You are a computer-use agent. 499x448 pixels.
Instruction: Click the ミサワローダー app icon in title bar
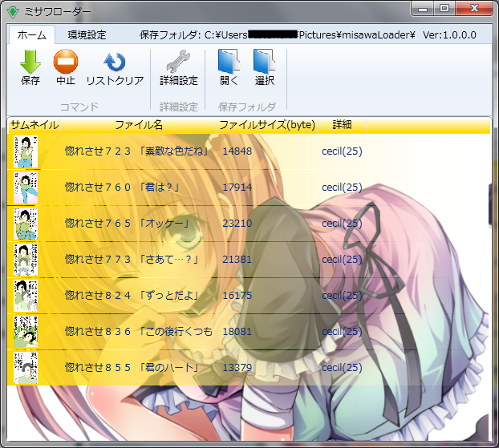click(x=13, y=12)
